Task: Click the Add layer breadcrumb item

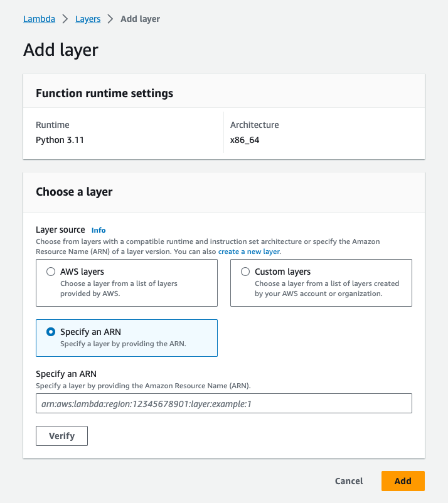Action: pyautogui.click(x=140, y=19)
